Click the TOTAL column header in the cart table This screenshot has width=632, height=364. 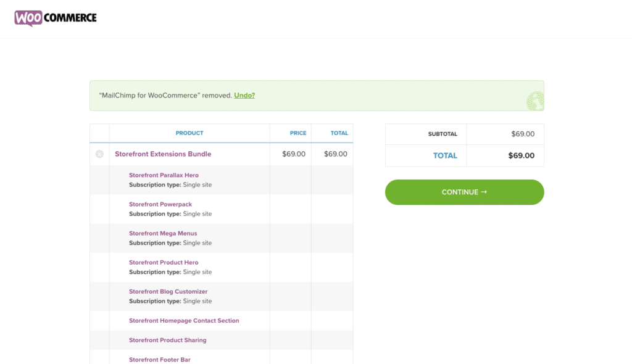339,133
